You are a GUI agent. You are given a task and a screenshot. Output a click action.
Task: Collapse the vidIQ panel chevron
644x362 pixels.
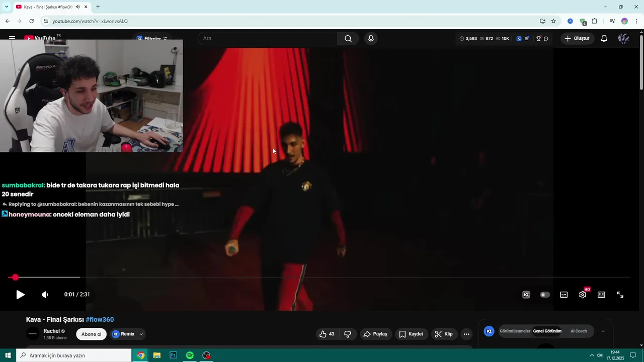point(603,331)
